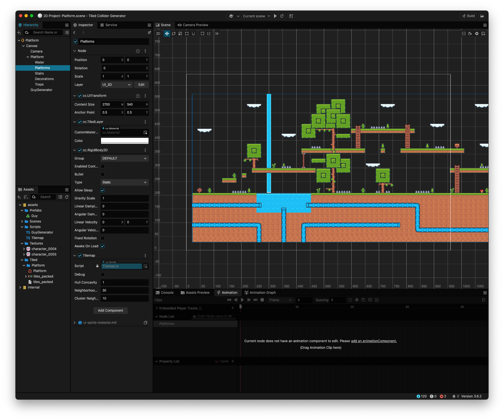Open scene view gear settings

pos(477,34)
